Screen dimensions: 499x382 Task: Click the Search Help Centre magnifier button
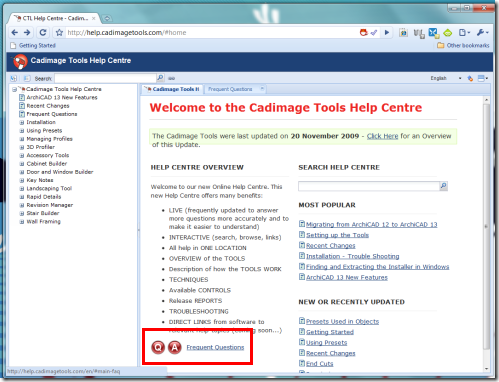(444, 186)
